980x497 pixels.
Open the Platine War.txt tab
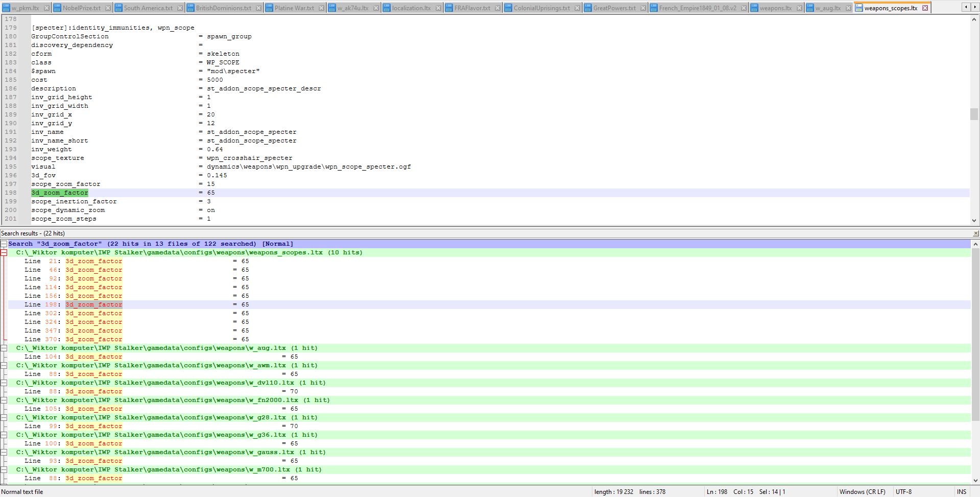coord(294,8)
